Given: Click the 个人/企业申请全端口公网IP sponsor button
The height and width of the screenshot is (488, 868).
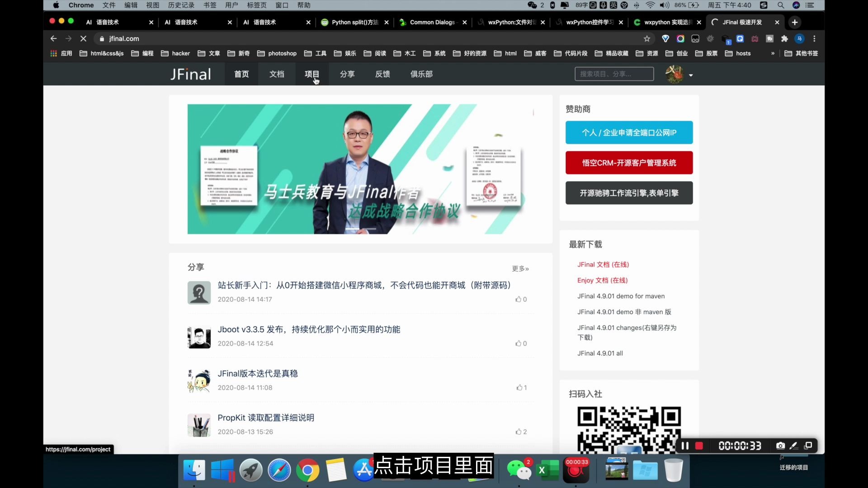Looking at the screenshot, I should (x=629, y=132).
